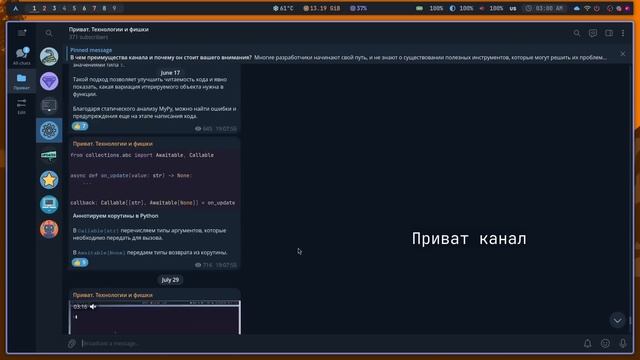The image size is (640, 360).
Task: Open the emoji picker
Action: 605,344
